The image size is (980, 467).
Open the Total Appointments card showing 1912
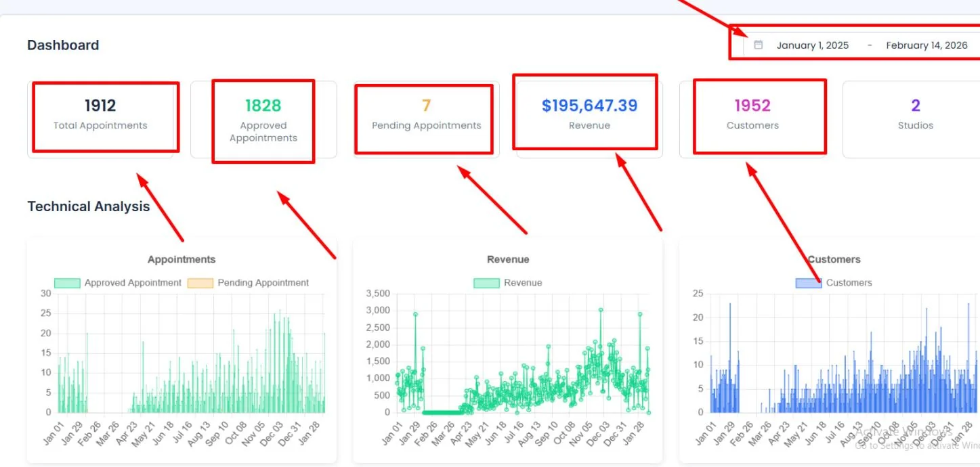tap(100, 120)
